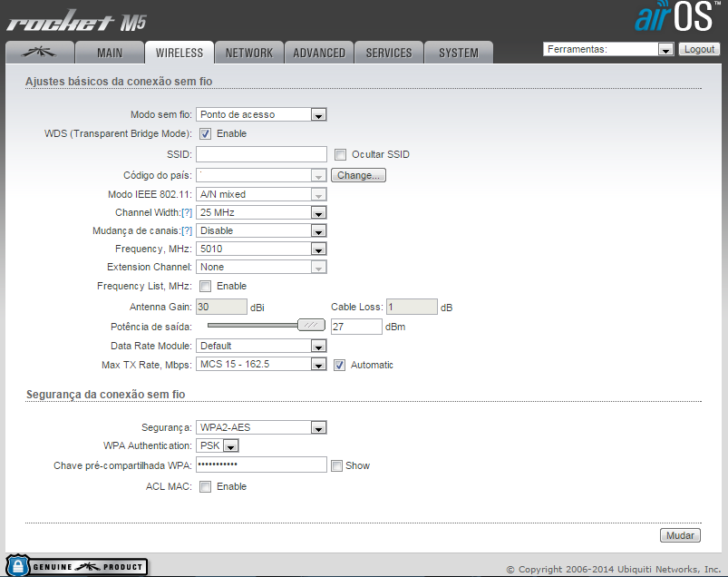The height and width of the screenshot is (577, 728).
Task: Open the WPA Authentication PSK dropdown
Action: 218,445
